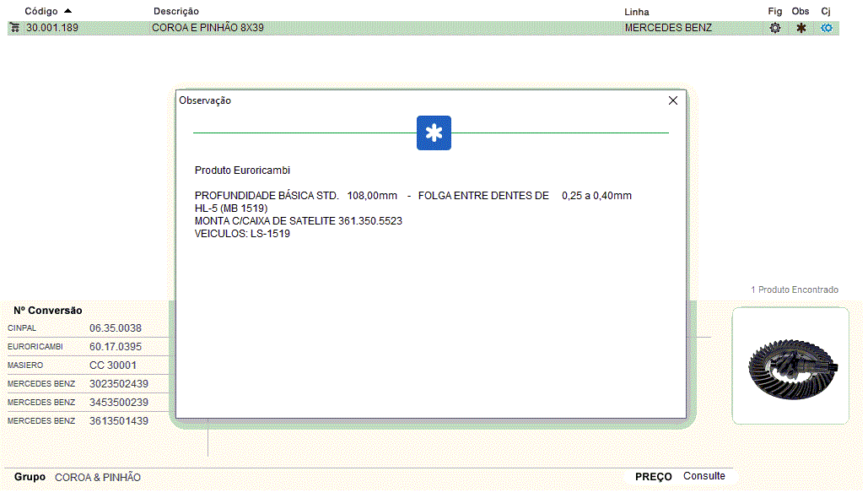Click MERCEDES BENZ in the Linha column
Image resolution: width=868 pixels, height=498 pixels.
668,28
